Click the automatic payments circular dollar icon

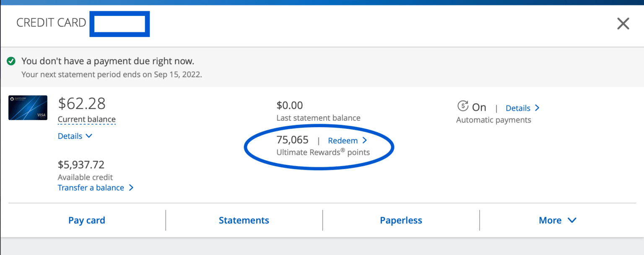pyautogui.click(x=462, y=107)
